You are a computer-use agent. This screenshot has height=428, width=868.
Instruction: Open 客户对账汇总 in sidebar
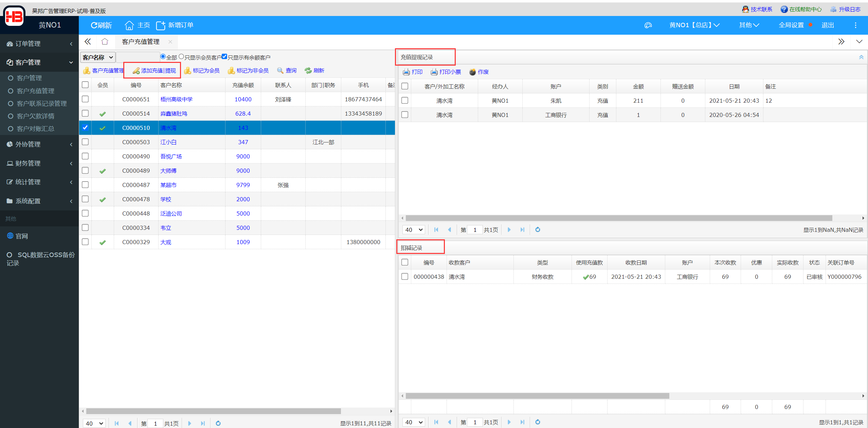tap(35, 129)
